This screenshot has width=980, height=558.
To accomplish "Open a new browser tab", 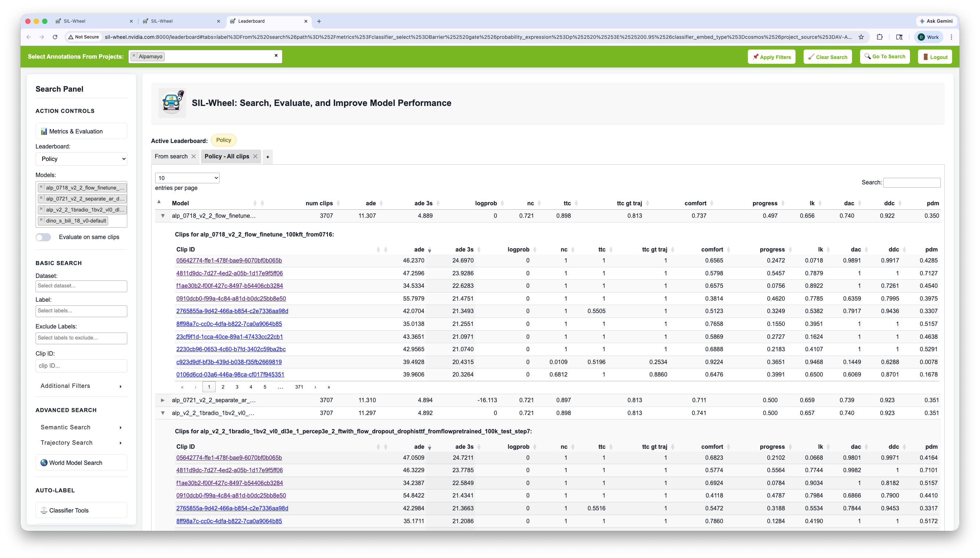I will pyautogui.click(x=319, y=21).
